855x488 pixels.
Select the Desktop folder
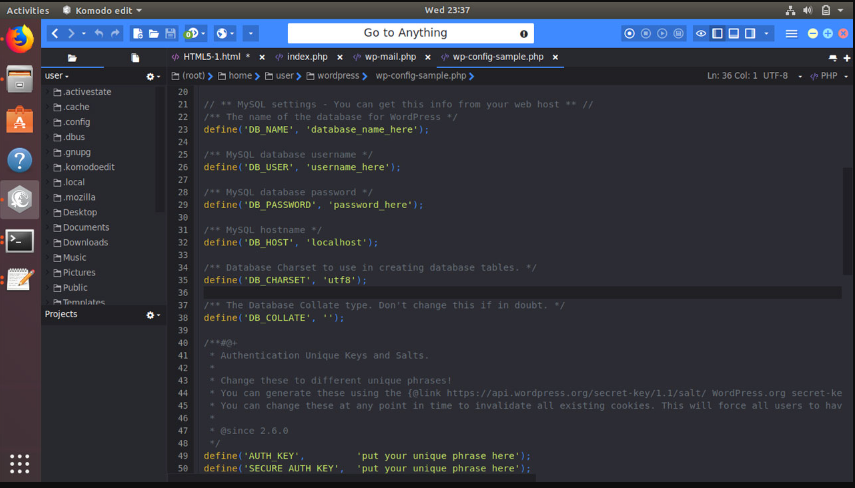tap(80, 213)
